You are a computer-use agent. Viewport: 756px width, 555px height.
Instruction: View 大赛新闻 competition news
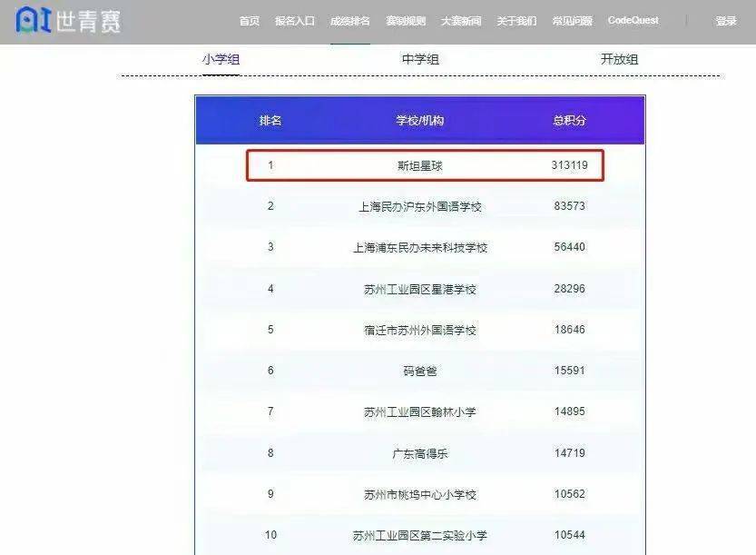[x=461, y=21]
